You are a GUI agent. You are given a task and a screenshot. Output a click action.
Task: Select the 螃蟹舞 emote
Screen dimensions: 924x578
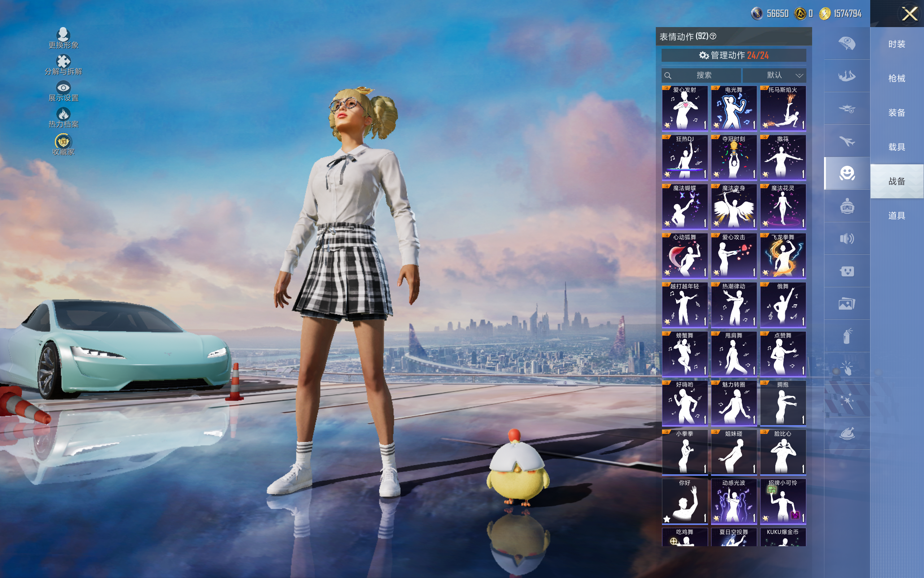point(685,354)
